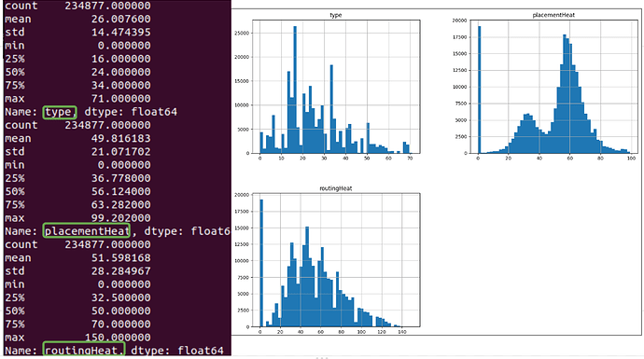This screenshot has width=644, height=359.
Task: Click 'routingHeat' series name in terminal
Action: tap(84, 350)
